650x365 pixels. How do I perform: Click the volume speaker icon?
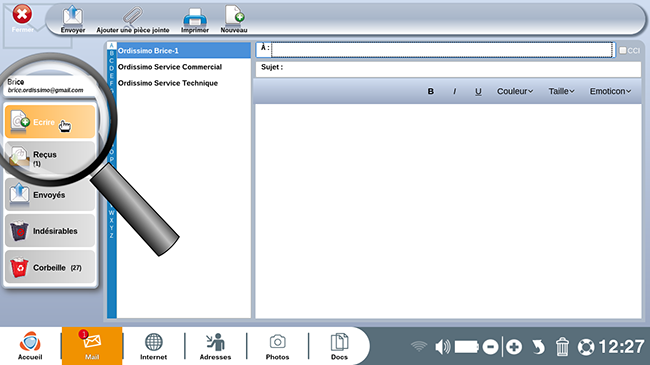click(443, 347)
